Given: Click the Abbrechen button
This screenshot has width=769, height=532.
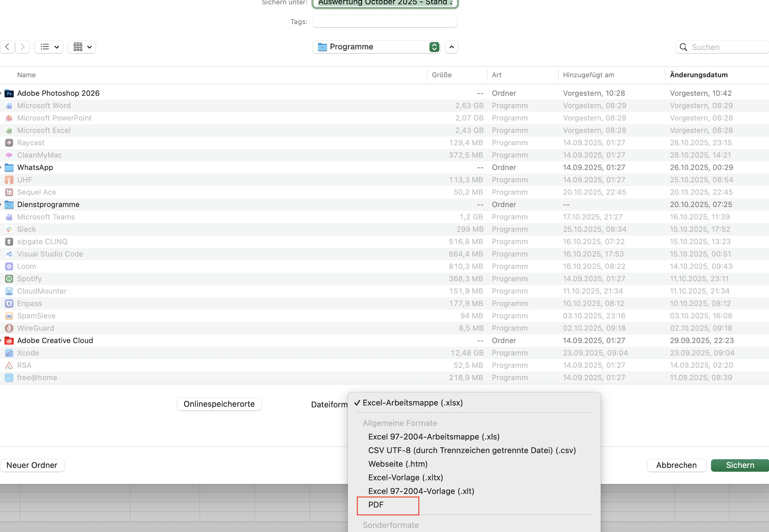Looking at the screenshot, I should click(676, 465).
